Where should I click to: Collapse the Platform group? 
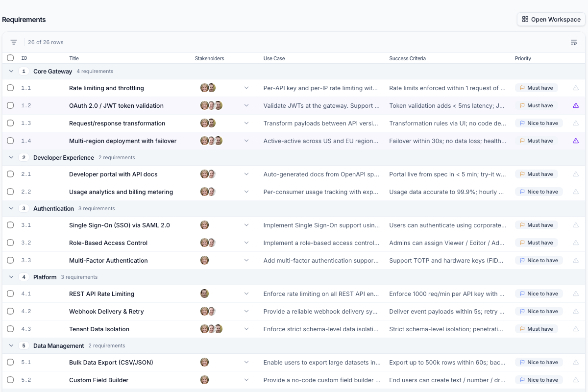pyautogui.click(x=11, y=277)
